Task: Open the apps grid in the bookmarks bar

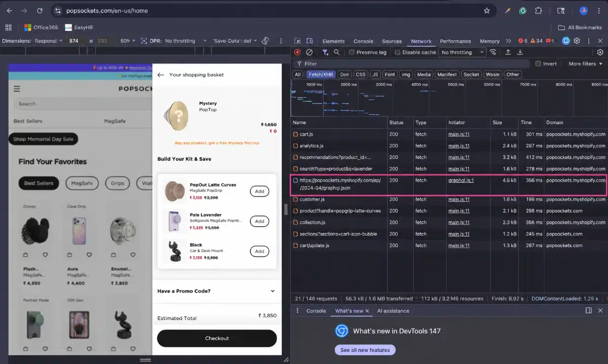Action: point(8,27)
